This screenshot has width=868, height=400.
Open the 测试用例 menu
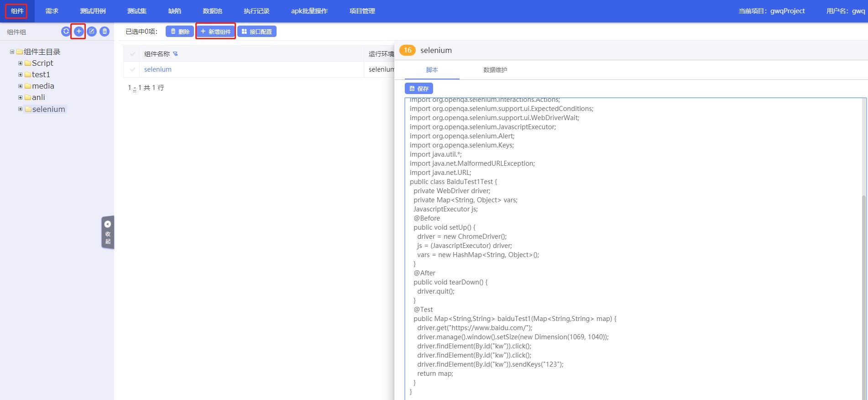93,11
